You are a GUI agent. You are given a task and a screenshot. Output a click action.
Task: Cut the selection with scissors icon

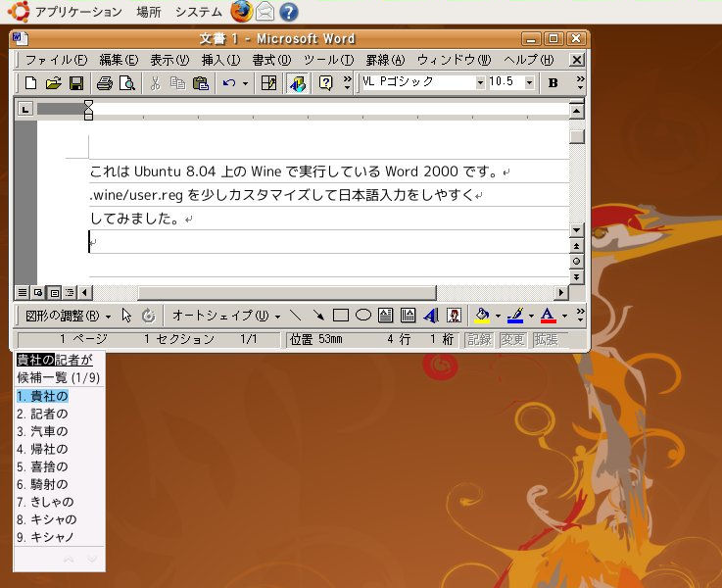point(155,83)
